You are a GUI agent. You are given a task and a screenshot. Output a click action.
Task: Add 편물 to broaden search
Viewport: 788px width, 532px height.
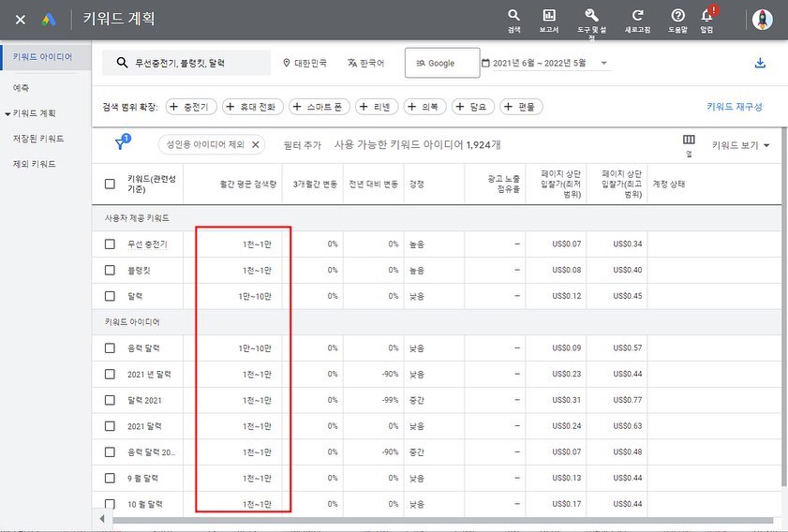521,107
